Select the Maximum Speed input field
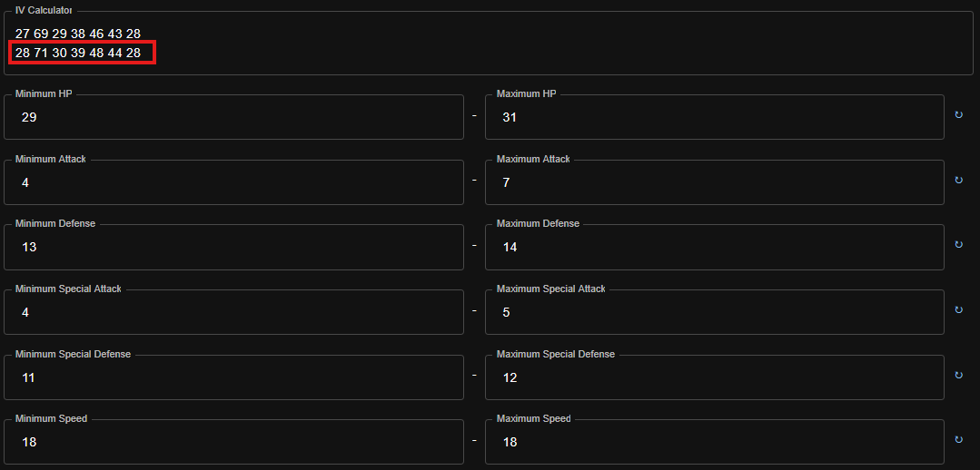The height and width of the screenshot is (470, 980). tap(714, 443)
